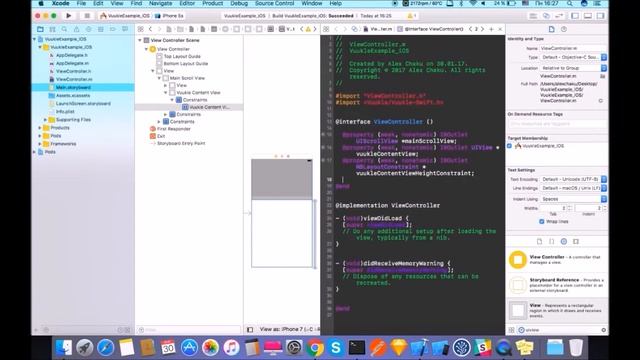Run the project with the play button
This screenshot has height=360, width=640.
[x=69, y=16]
